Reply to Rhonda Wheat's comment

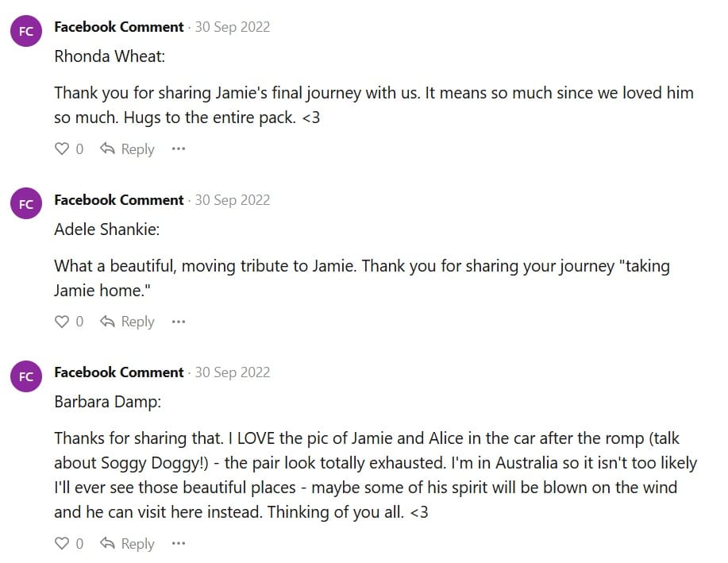tap(128, 148)
